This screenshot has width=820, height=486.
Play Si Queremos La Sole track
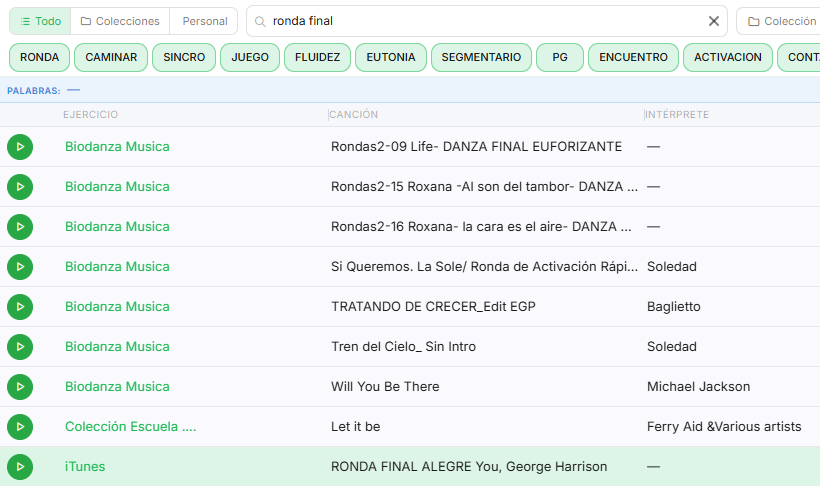20,267
